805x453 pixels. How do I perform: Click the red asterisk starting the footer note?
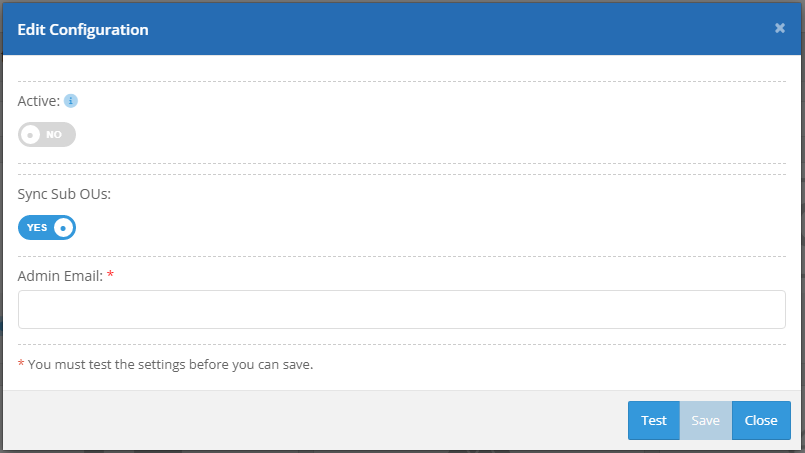click(21, 364)
